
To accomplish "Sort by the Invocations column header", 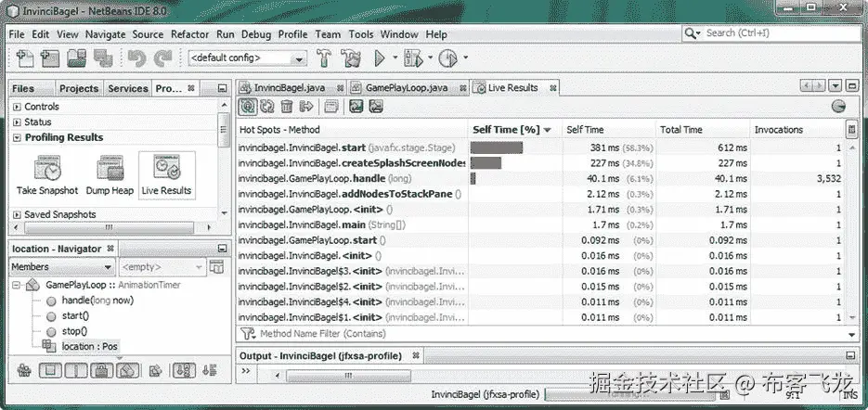I will pyautogui.click(x=797, y=130).
